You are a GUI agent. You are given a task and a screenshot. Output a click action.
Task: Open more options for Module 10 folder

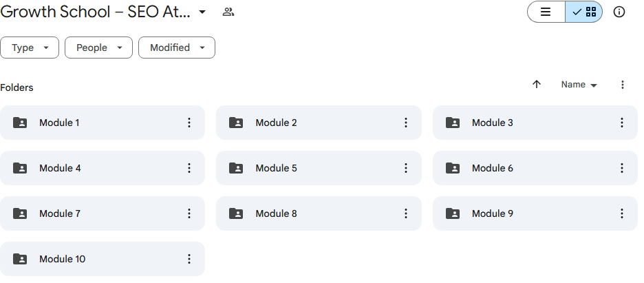pos(189,259)
